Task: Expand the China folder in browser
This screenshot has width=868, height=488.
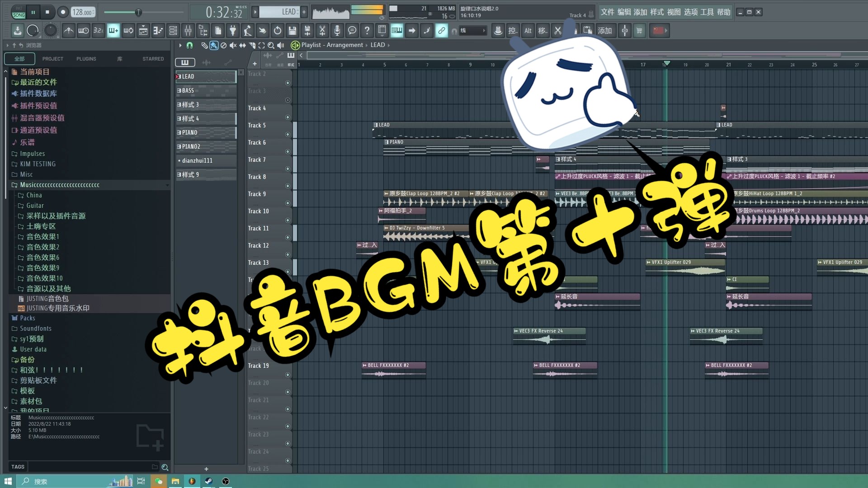Action: pyautogui.click(x=34, y=195)
